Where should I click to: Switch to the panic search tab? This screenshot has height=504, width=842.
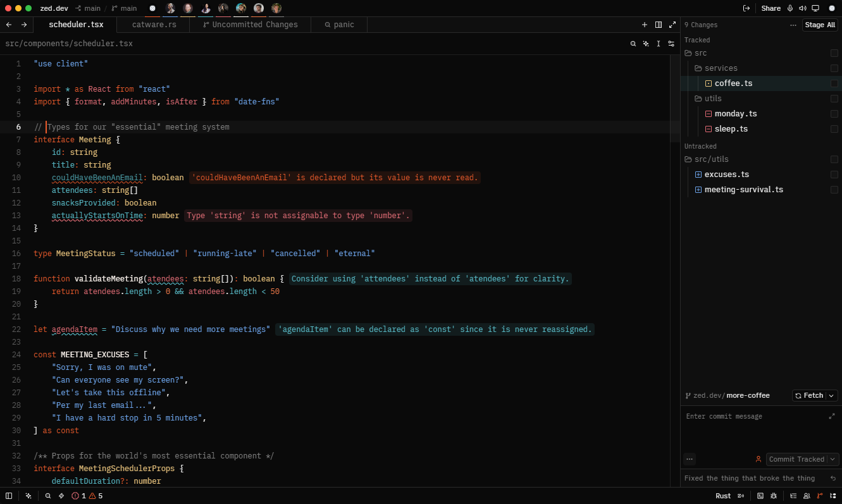click(x=339, y=25)
